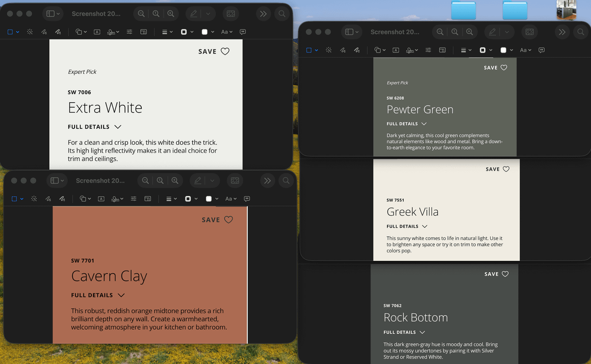Viewport: 591px width, 364px height.
Task: Click the Draw tool in Cavern Clay window
Action: pos(62,199)
